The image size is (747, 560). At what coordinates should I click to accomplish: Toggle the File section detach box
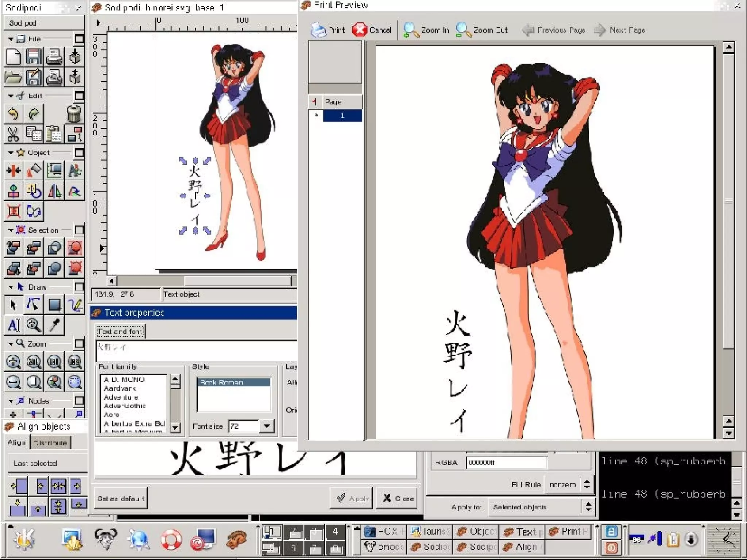tap(79, 39)
